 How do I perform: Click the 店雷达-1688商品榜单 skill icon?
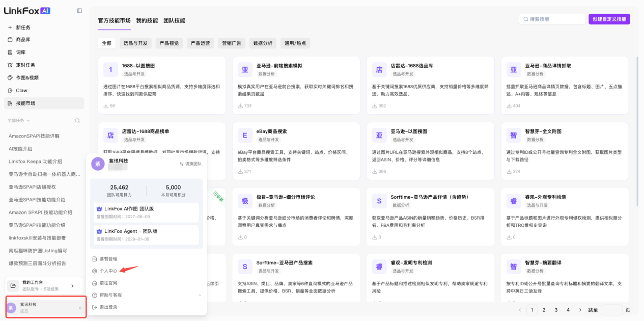(110, 136)
